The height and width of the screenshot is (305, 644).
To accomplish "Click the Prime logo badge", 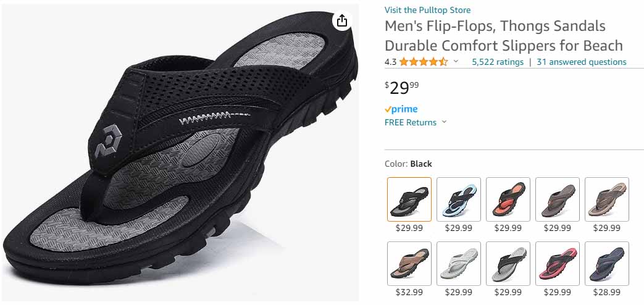I will [401, 109].
